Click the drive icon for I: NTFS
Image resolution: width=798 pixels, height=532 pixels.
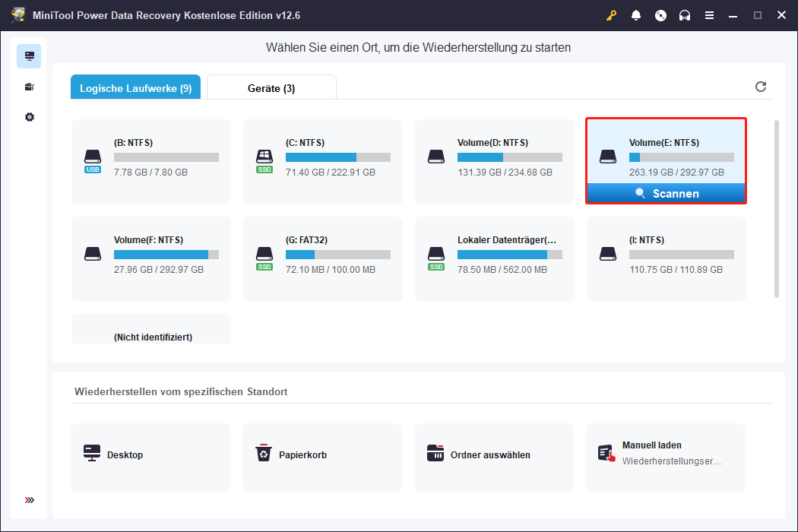tap(608, 254)
